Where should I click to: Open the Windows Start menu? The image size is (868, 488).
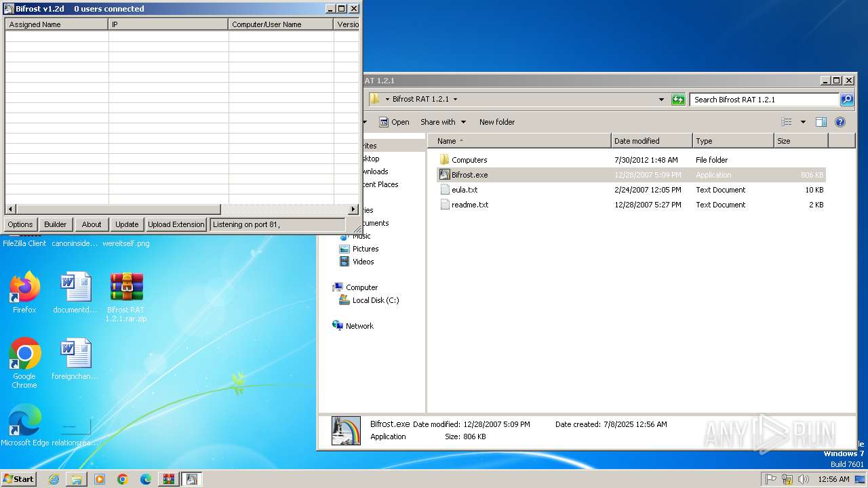(19, 479)
